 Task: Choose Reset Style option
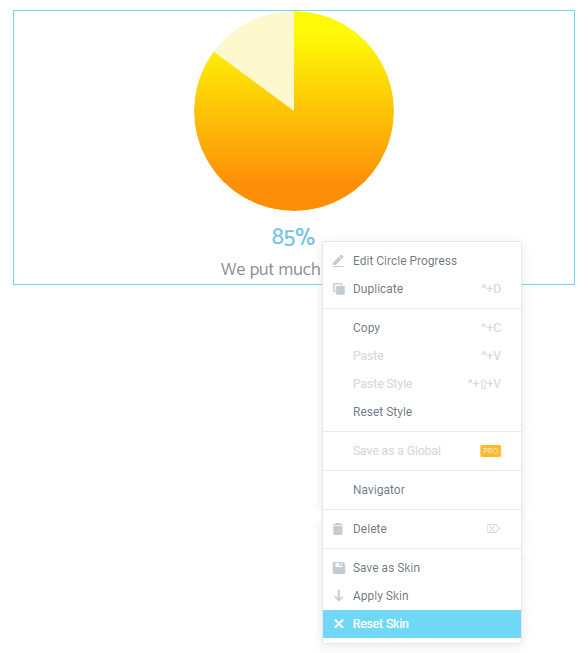pyautogui.click(x=422, y=411)
